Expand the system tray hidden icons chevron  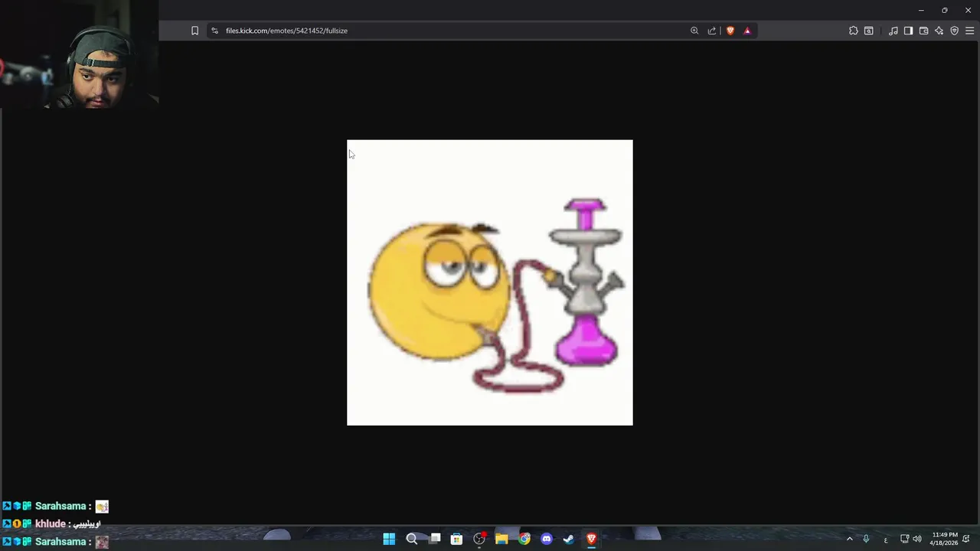click(849, 539)
